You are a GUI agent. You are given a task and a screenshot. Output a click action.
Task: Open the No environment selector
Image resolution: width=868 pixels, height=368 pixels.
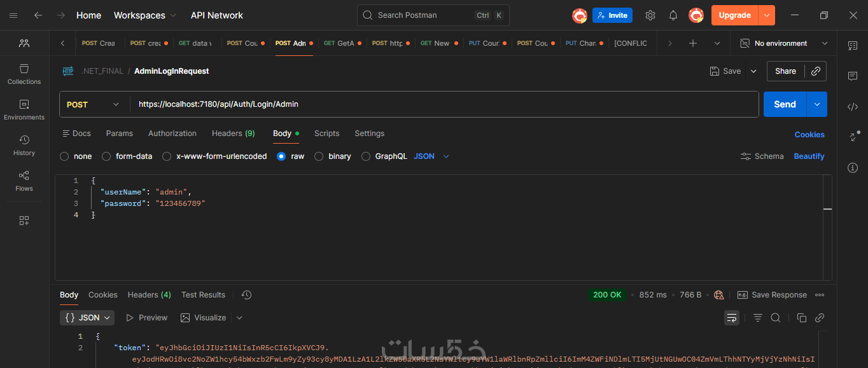[x=784, y=43]
